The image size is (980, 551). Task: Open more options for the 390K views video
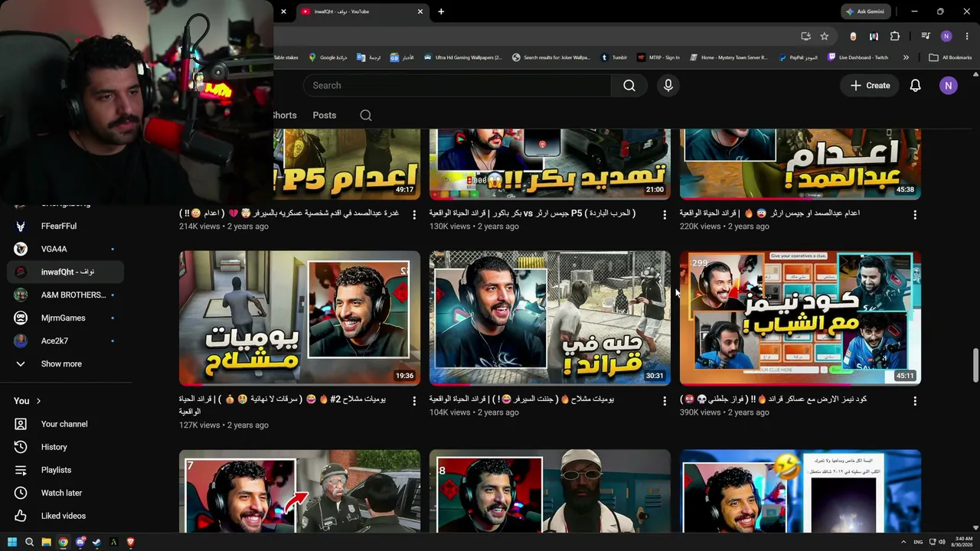click(915, 401)
